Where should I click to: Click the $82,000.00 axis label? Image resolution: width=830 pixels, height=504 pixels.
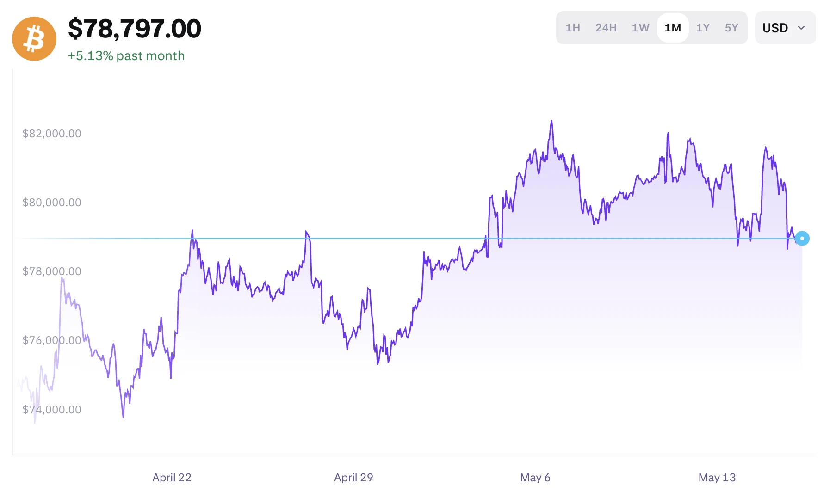[52, 134]
